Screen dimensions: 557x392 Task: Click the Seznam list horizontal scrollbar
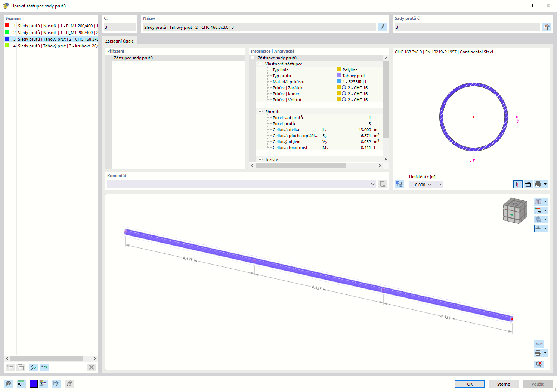tap(47, 358)
